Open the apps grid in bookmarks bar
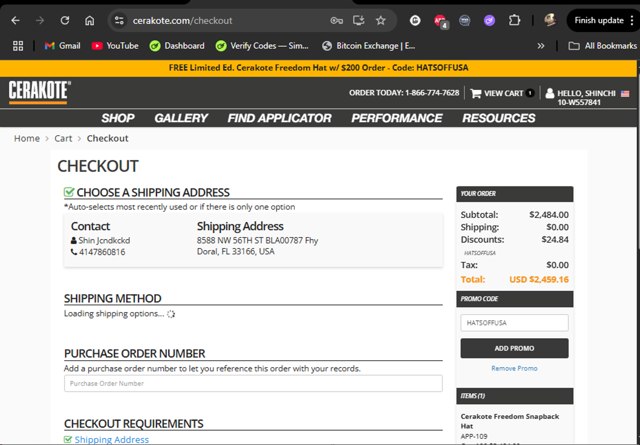The height and width of the screenshot is (445, 640). click(x=18, y=46)
